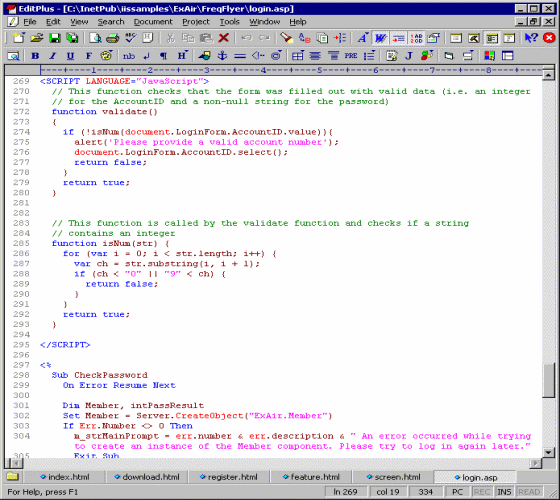Insert a font tag with the F icon
Viewport: 560px width, 500px height.
88,56
